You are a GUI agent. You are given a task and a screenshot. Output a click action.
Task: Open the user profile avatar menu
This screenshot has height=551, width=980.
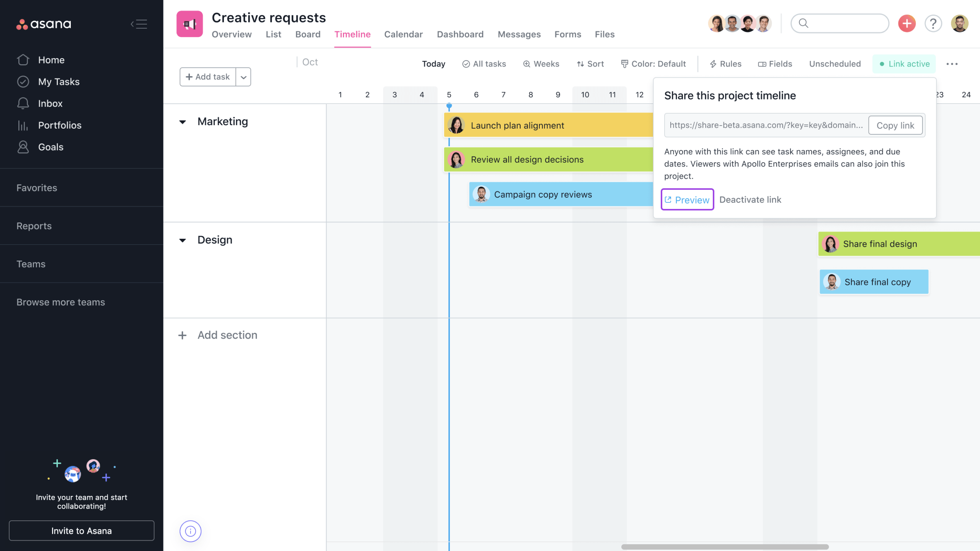point(960,24)
